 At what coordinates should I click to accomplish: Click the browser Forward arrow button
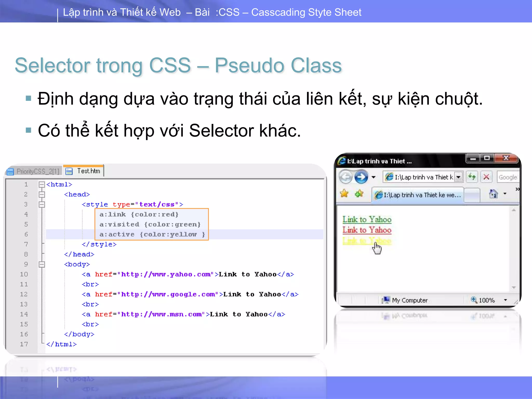(x=361, y=177)
